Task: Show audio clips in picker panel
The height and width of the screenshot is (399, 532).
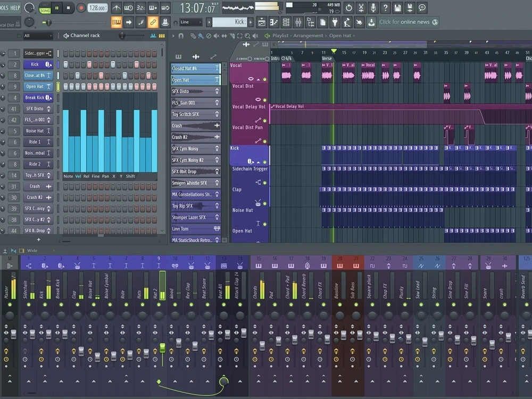Action: 196,57
